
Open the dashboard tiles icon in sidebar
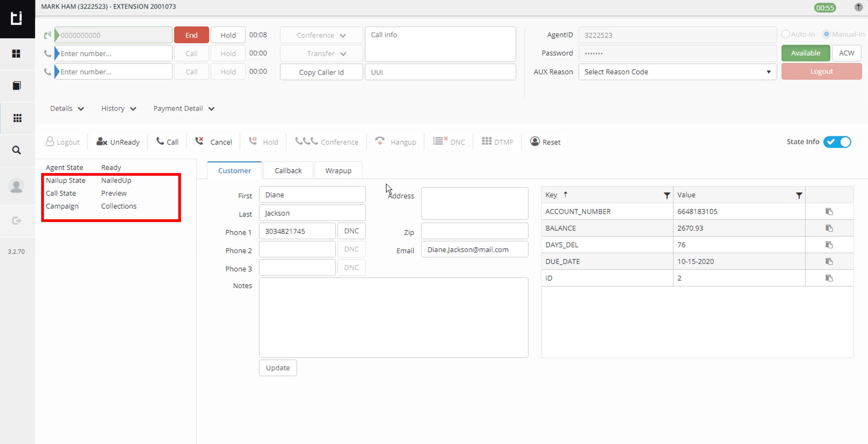pos(16,54)
